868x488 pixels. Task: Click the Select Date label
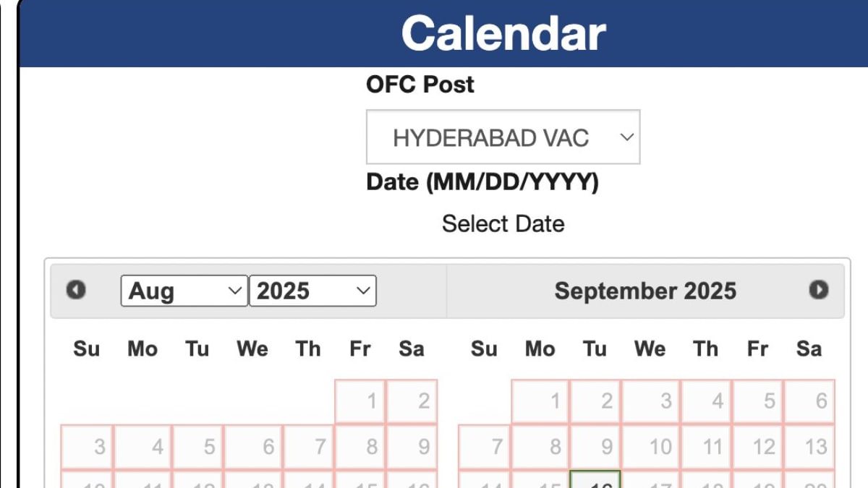pyautogui.click(x=503, y=223)
